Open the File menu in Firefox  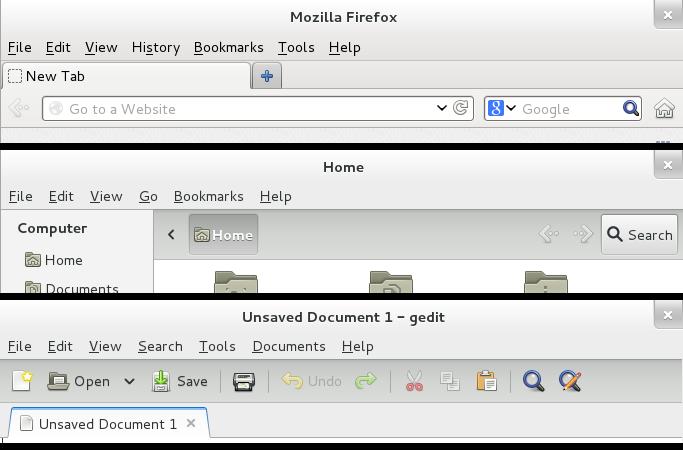click(20, 47)
